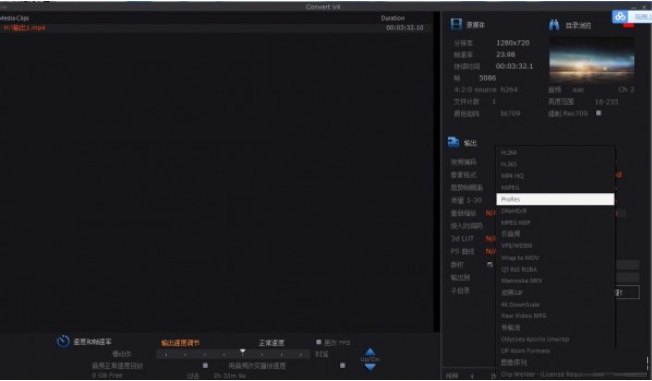This screenshot has width=652, height=381.
Task: Select H.265 from the codec list
Action: (x=555, y=164)
